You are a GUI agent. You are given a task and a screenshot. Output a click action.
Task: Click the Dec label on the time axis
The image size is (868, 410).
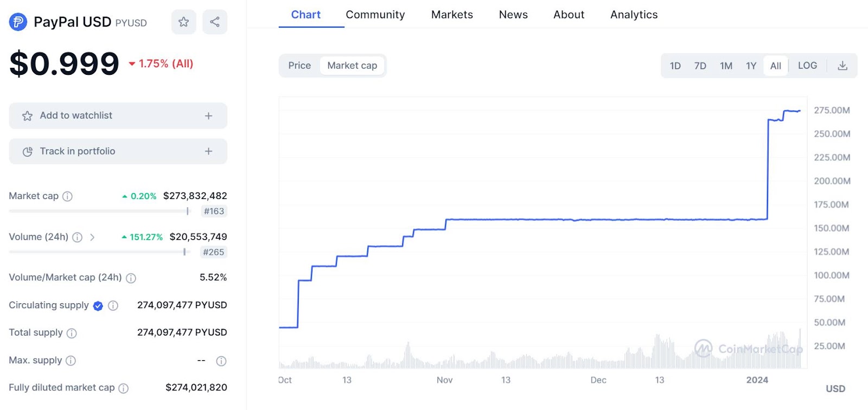pos(598,380)
